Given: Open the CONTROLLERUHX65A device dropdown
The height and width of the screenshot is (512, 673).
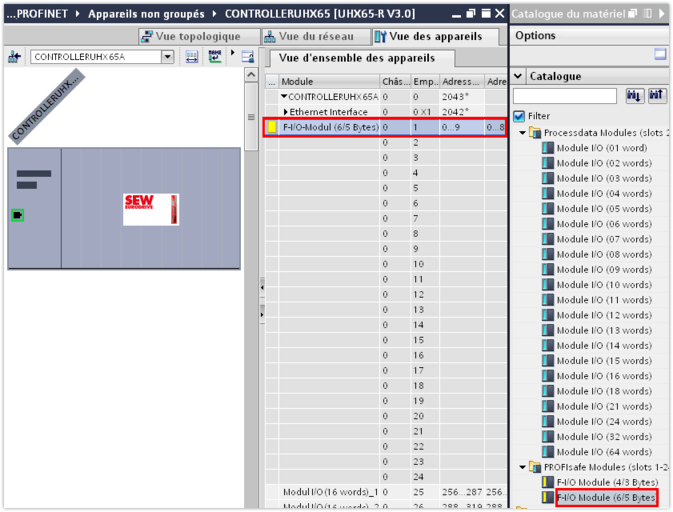Looking at the screenshot, I should point(167,58).
